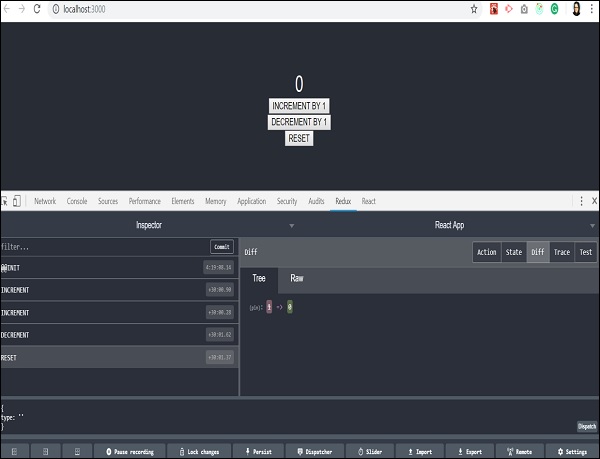Click the green Grammarly extension icon
The width and height of the screenshot is (600, 459).
tap(554, 9)
